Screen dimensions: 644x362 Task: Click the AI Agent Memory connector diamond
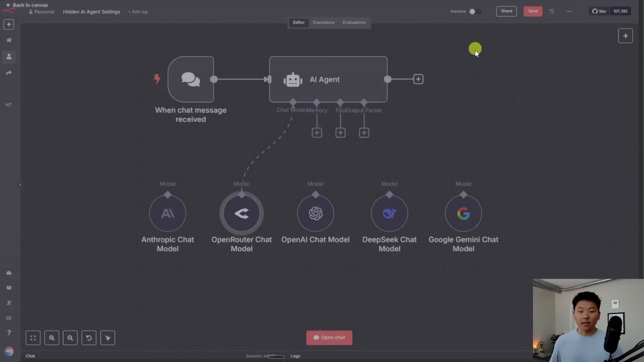click(316, 102)
